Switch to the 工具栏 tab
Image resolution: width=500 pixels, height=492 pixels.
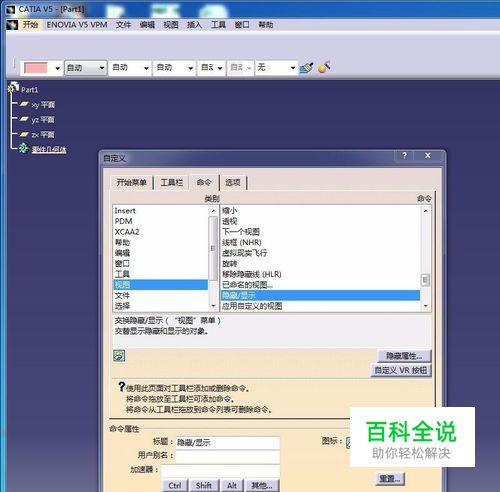pyautogui.click(x=172, y=182)
